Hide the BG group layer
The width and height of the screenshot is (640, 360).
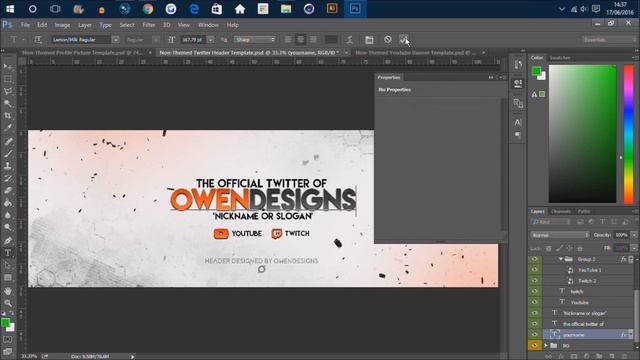[x=535, y=345]
